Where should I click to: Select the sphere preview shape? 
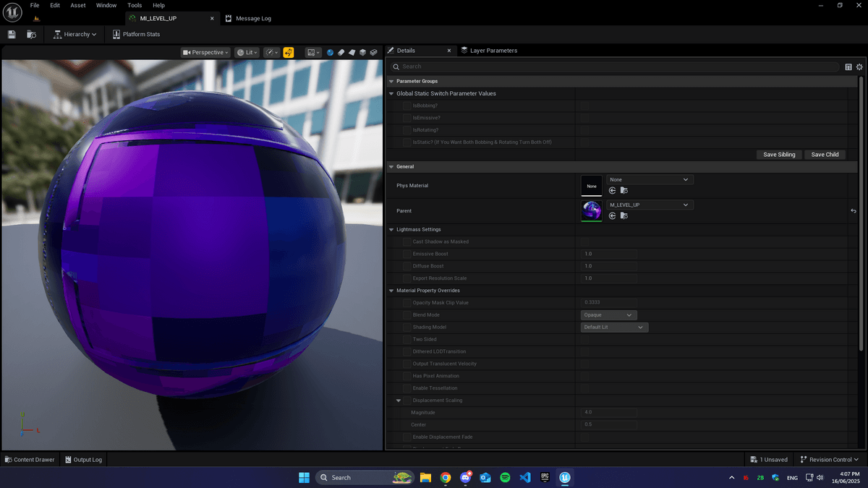point(331,52)
